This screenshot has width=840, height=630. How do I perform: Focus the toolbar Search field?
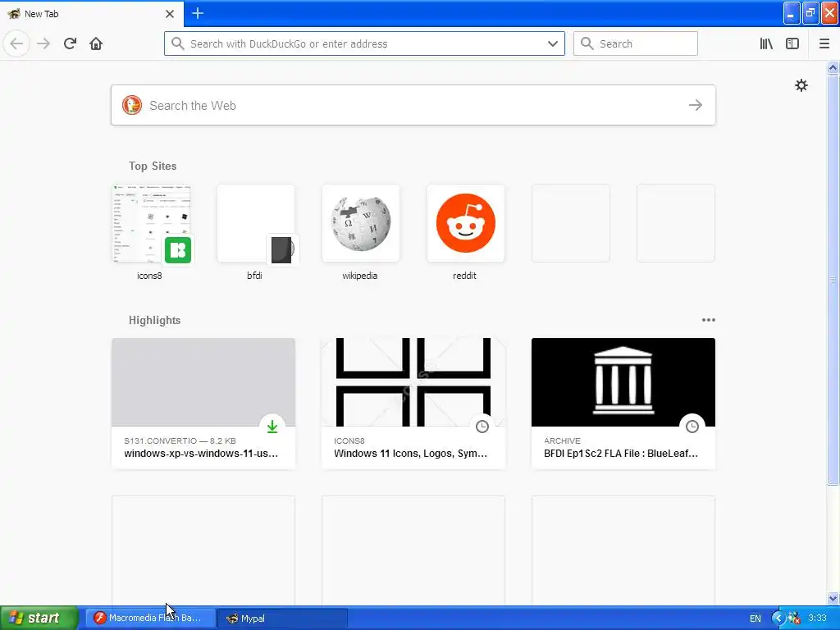(636, 43)
